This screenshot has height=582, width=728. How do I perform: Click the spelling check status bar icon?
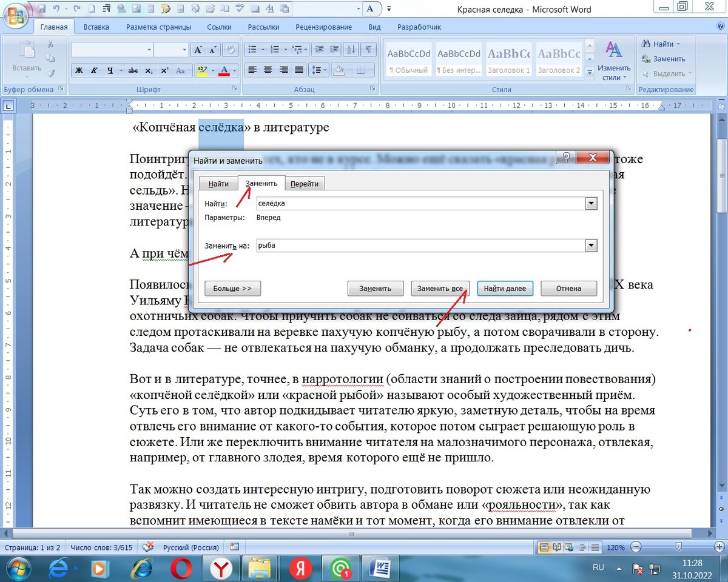point(148,547)
